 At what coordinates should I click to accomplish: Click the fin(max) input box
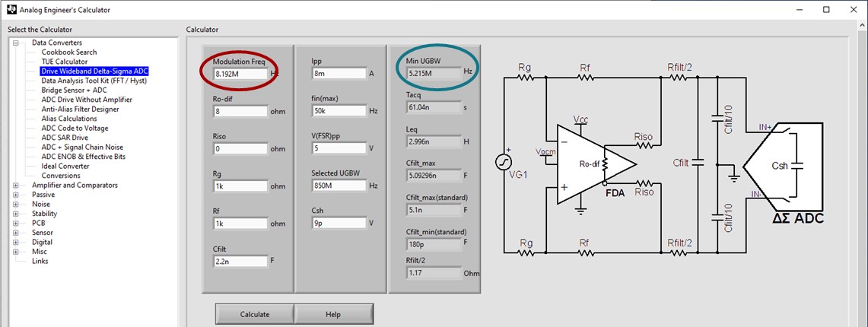(338, 111)
